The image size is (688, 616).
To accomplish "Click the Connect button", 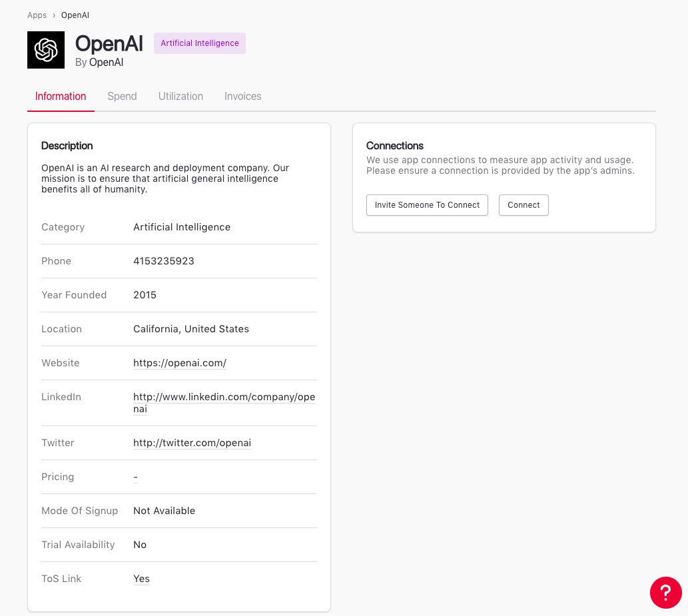I will point(523,205).
